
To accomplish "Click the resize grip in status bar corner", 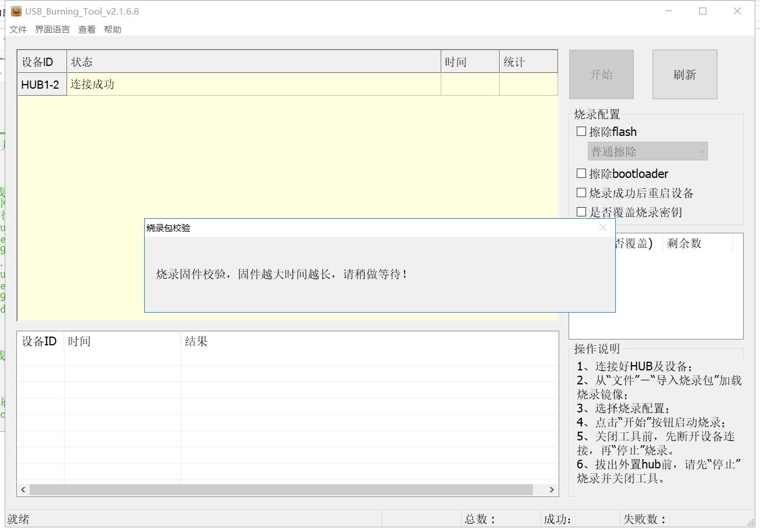I will pyautogui.click(x=750, y=522).
